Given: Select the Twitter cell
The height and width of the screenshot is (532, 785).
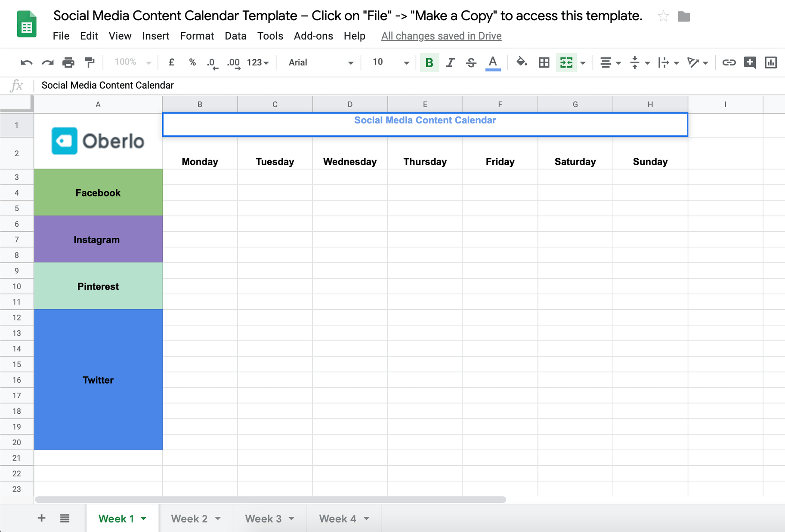Looking at the screenshot, I should 98,380.
